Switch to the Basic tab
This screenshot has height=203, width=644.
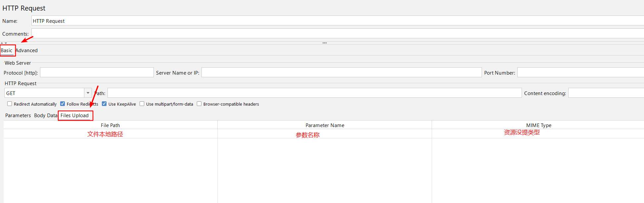click(7, 51)
